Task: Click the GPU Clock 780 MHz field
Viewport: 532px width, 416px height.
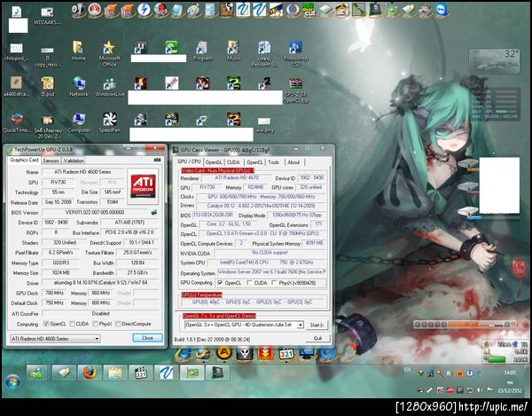Action: (55, 293)
